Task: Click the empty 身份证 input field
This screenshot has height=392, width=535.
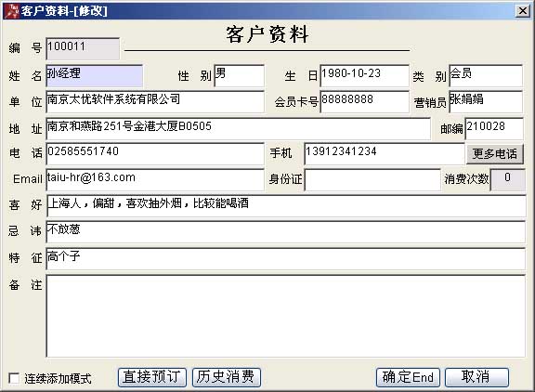Action: click(x=372, y=180)
